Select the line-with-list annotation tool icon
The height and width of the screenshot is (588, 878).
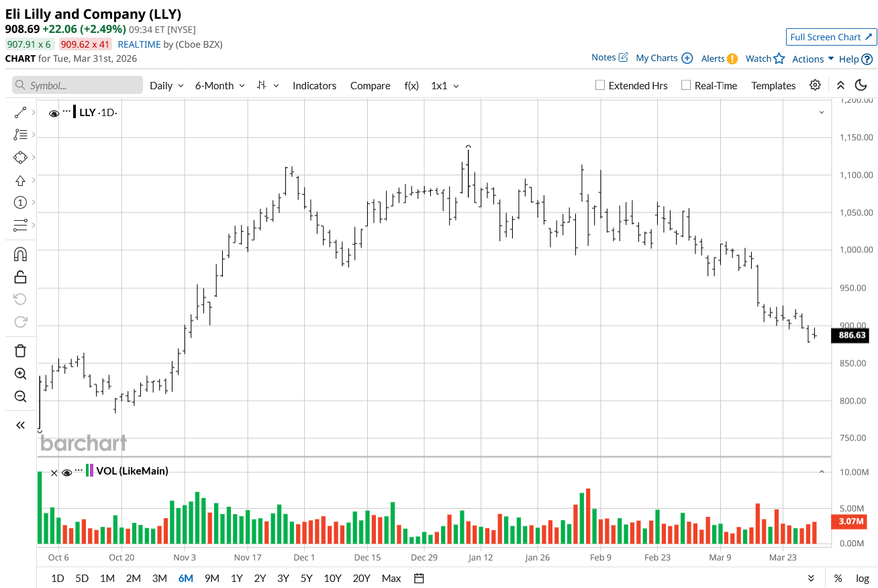20,135
